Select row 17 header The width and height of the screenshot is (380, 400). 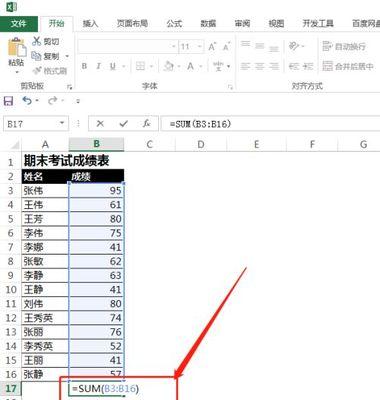[11, 388]
